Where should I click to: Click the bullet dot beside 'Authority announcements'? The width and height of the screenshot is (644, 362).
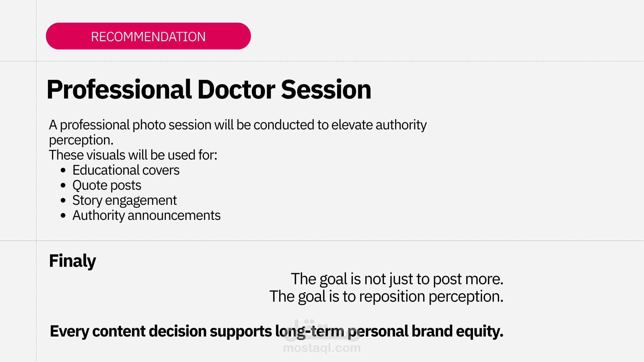click(x=63, y=216)
